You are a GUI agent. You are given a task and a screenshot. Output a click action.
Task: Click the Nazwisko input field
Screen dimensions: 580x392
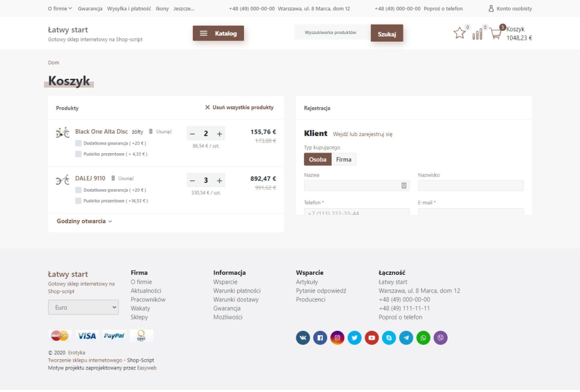(x=470, y=186)
